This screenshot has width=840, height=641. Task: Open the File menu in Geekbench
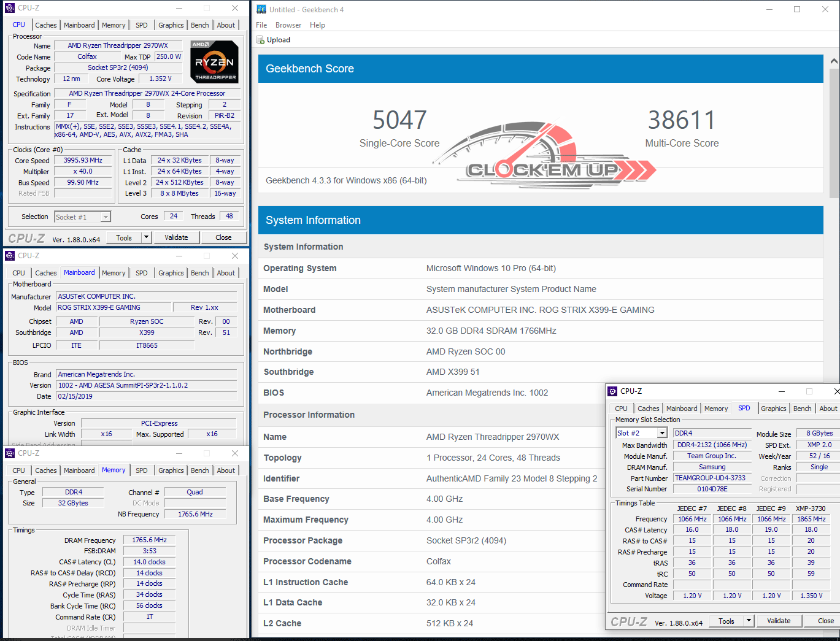261,25
